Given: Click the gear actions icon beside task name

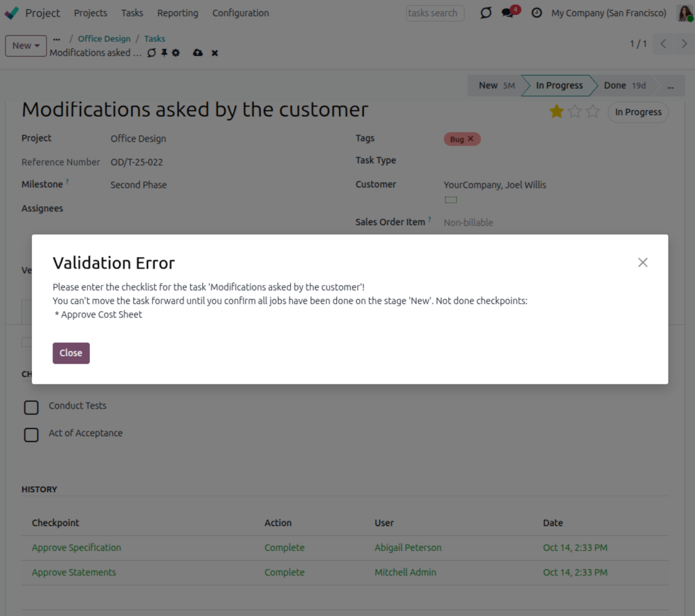Looking at the screenshot, I should coord(176,53).
